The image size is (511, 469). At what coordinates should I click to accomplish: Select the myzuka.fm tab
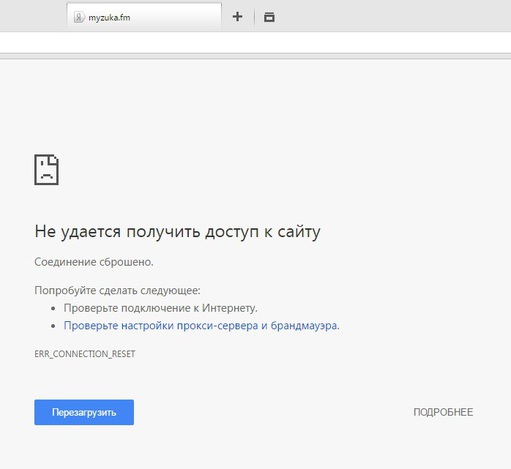click(x=144, y=17)
